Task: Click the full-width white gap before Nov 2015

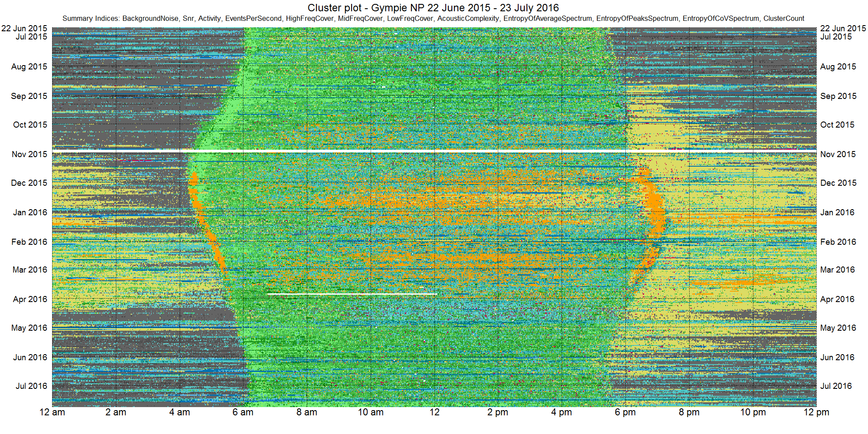Action: [434, 151]
